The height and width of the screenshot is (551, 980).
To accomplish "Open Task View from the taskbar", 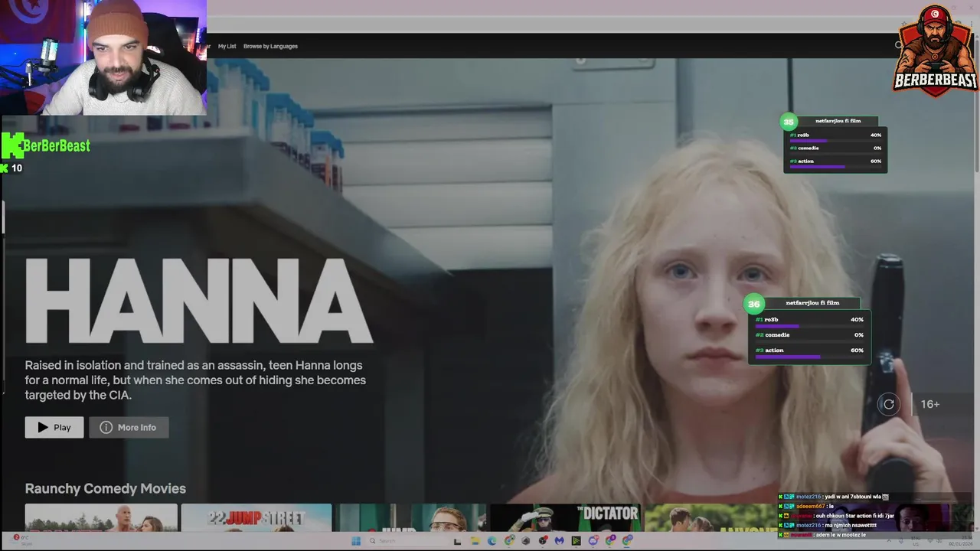I will pyautogui.click(x=457, y=541).
